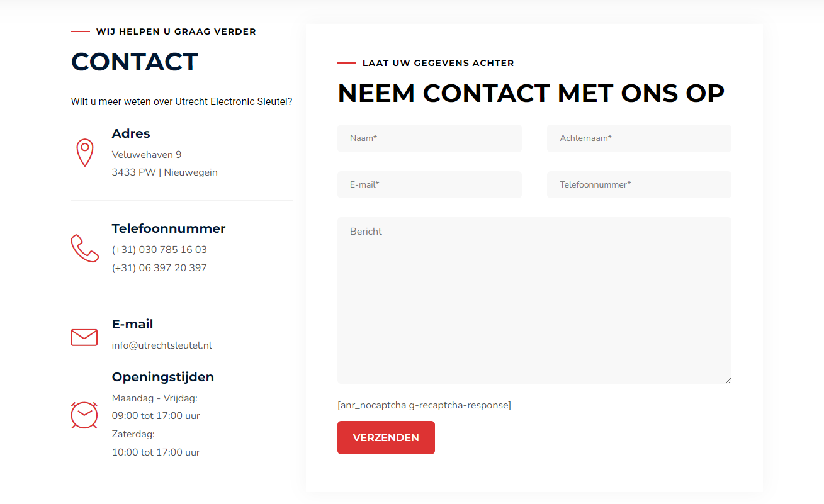Image resolution: width=824 pixels, height=504 pixels.
Task: Select the E-mail* text box
Action: click(429, 185)
